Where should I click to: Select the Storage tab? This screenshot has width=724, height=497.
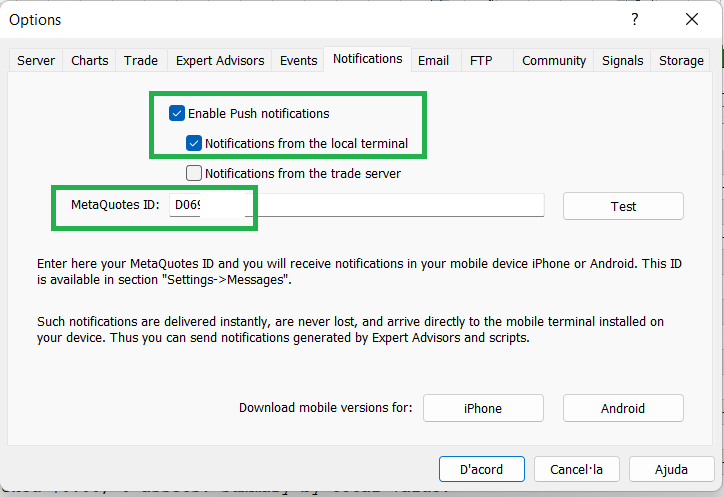coord(681,61)
